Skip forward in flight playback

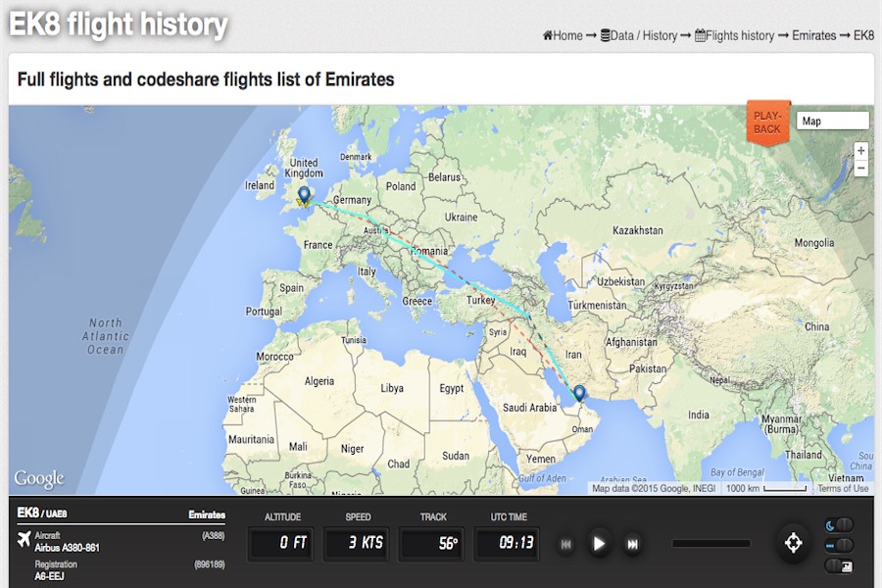632,544
